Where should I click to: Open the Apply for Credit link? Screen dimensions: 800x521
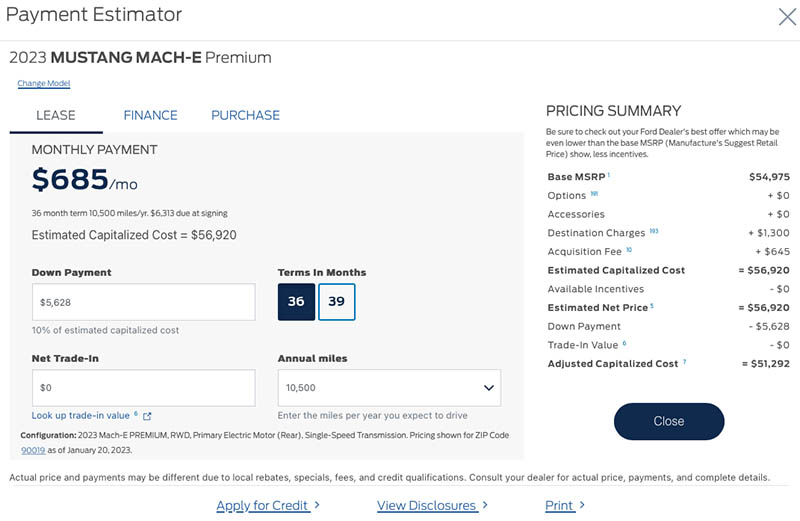[x=262, y=505]
